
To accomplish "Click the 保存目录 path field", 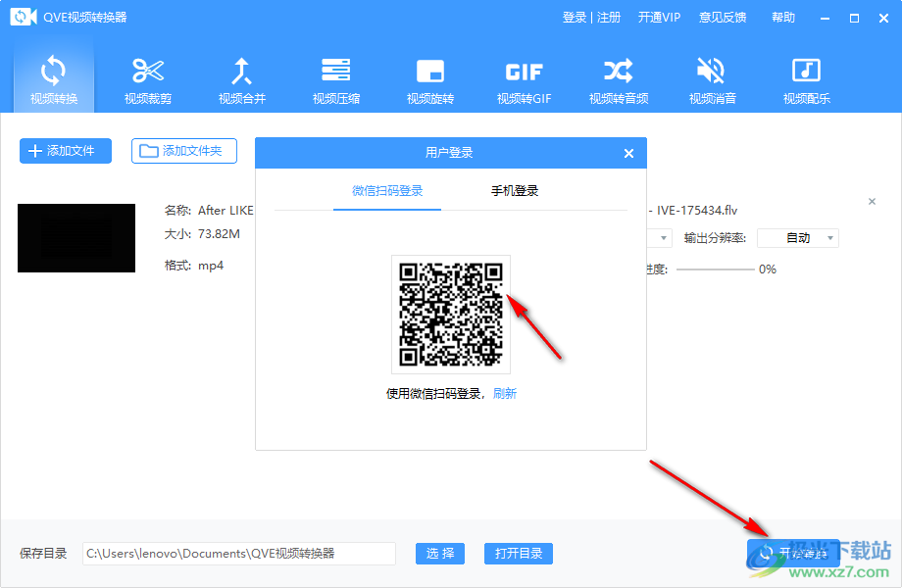I will [238, 554].
